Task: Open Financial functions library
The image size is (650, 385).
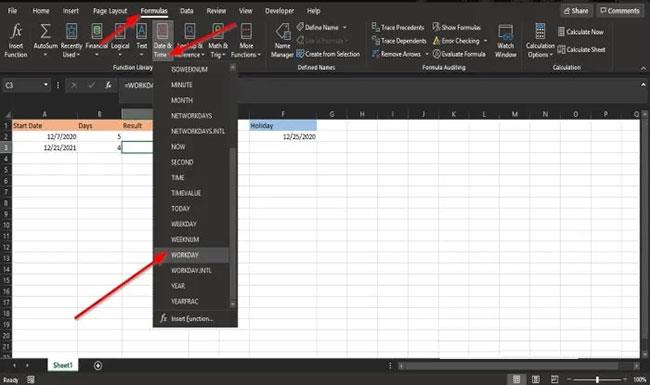Action: [x=96, y=41]
